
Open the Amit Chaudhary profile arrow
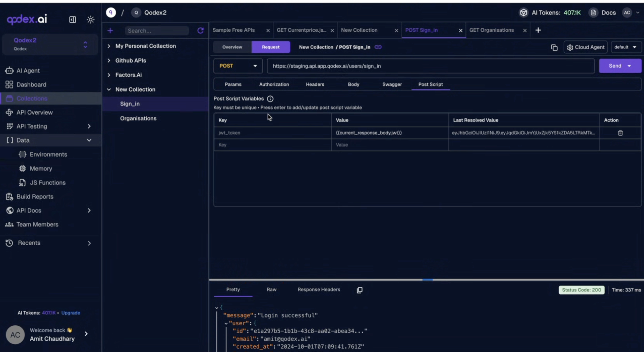86,334
